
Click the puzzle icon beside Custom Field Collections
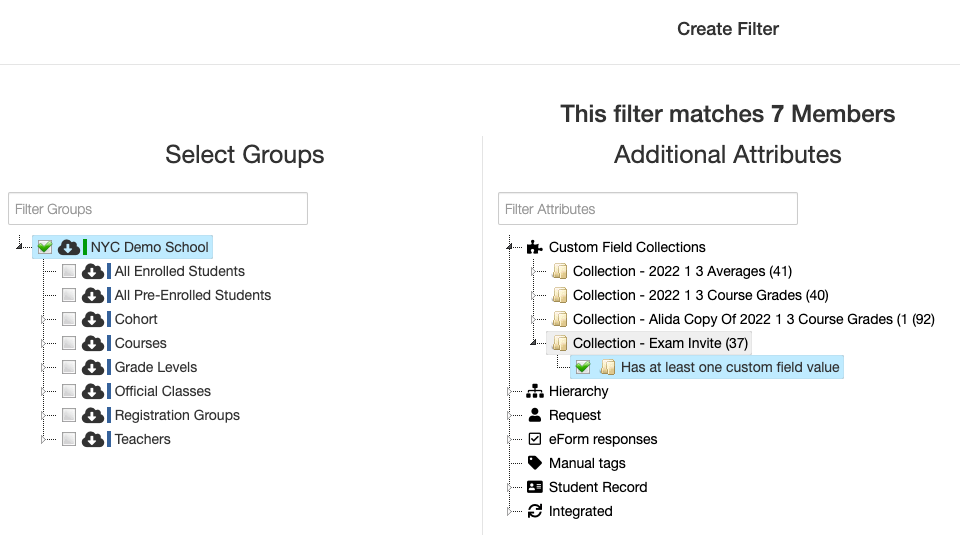534,247
